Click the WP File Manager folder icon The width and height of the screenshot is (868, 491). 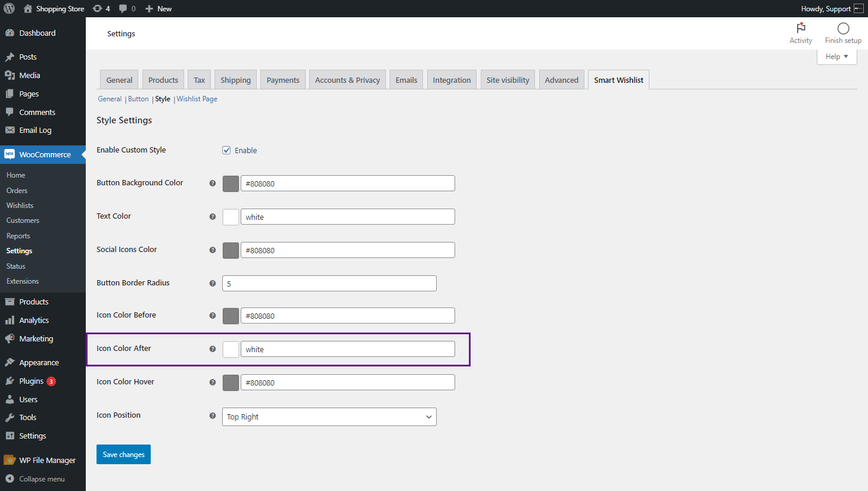pos(9,460)
